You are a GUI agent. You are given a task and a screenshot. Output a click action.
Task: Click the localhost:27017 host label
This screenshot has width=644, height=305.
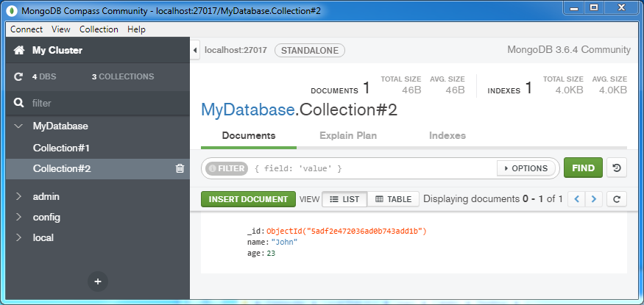236,51
